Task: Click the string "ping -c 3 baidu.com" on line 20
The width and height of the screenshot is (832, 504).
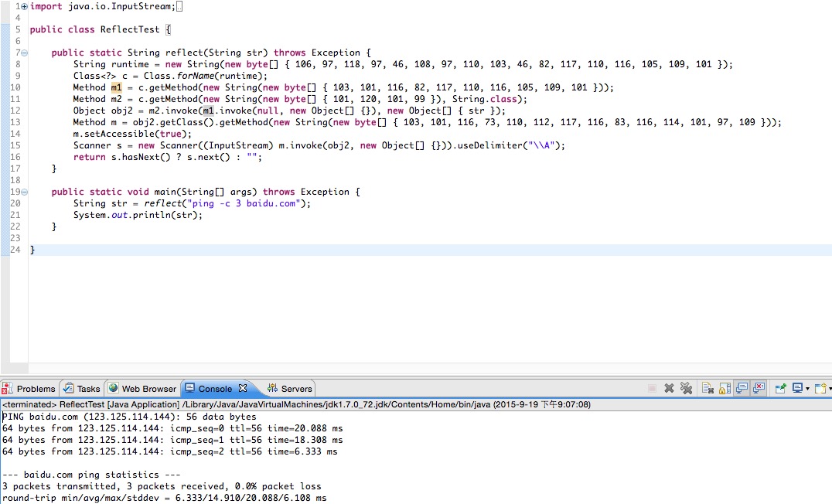Action: [244, 203]
